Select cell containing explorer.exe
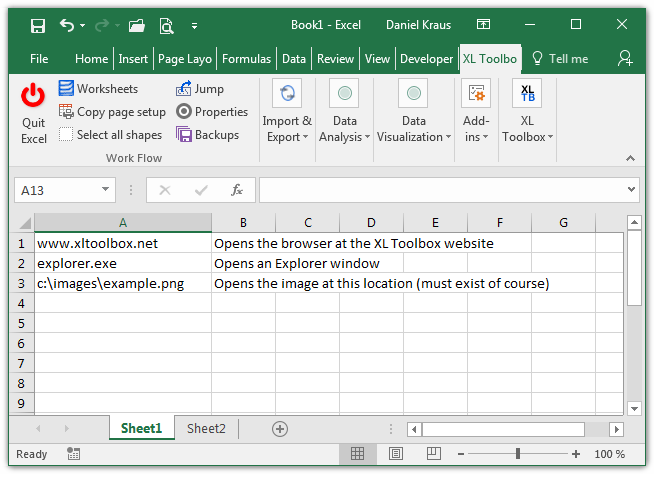Image resolution: width=655 pixels, height=477 pixels. (123, 264)
